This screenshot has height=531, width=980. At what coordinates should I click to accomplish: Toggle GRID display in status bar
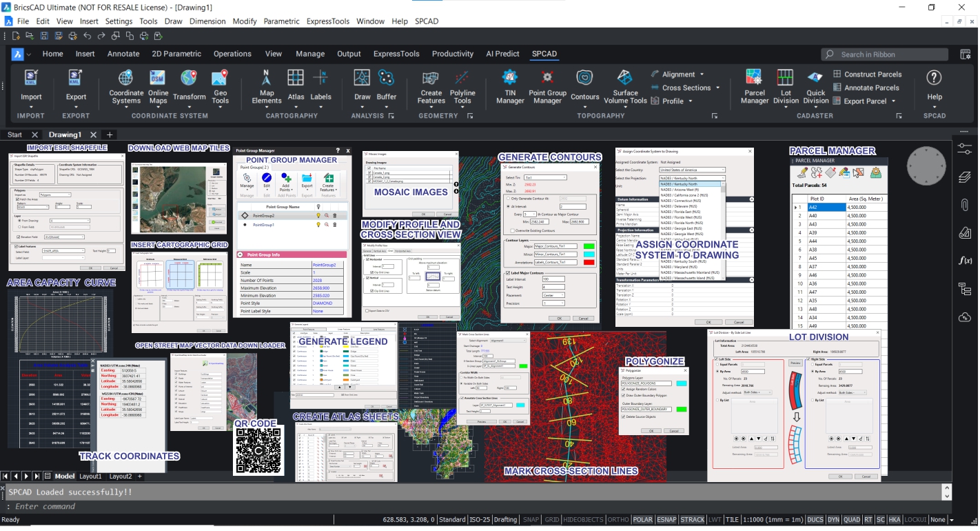(552, 520)
